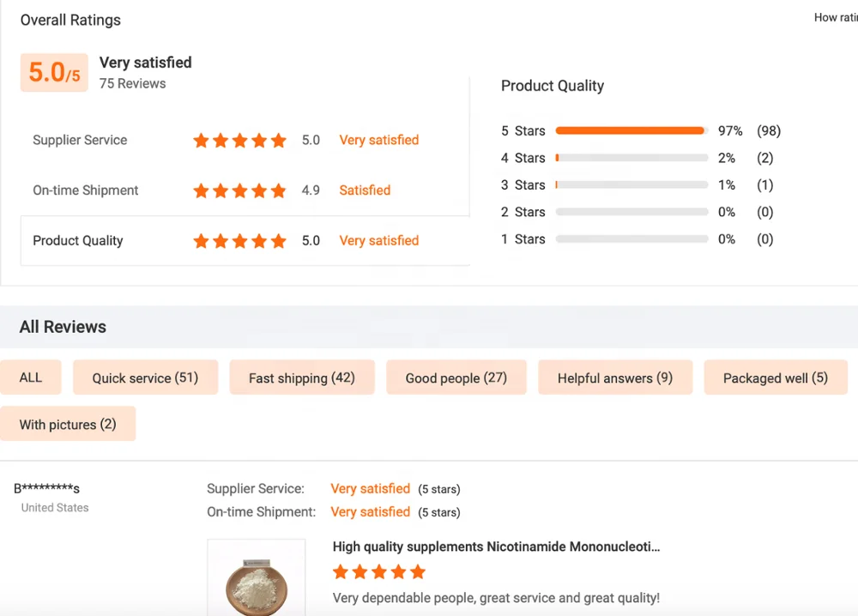
Task: Select the ALL reviews filter
Action: 31,377
